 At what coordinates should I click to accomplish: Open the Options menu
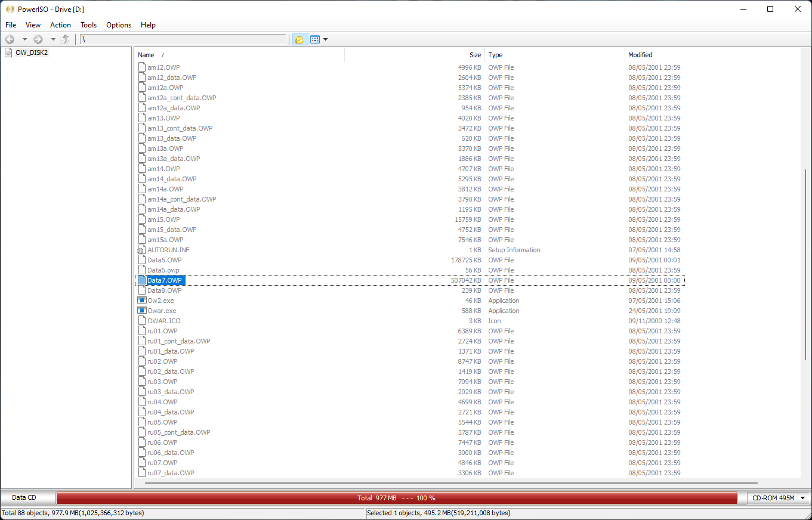pyautogui.click(x=119, y=25)
